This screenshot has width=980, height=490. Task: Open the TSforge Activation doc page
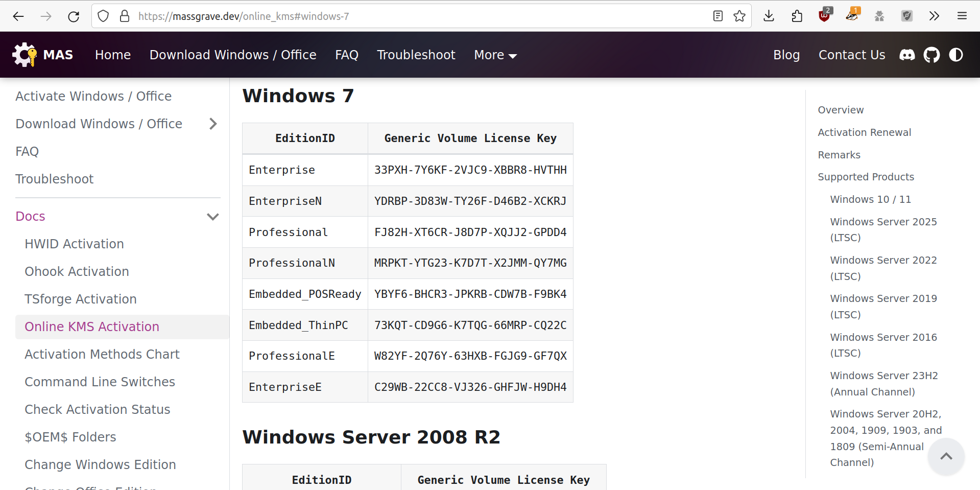(x=81, y=299)
